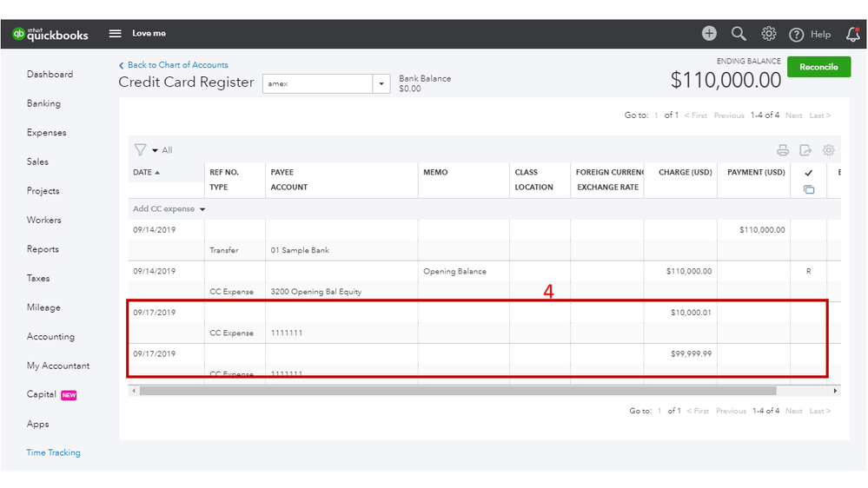Open the Create plus menu

(x=709, y=33)
